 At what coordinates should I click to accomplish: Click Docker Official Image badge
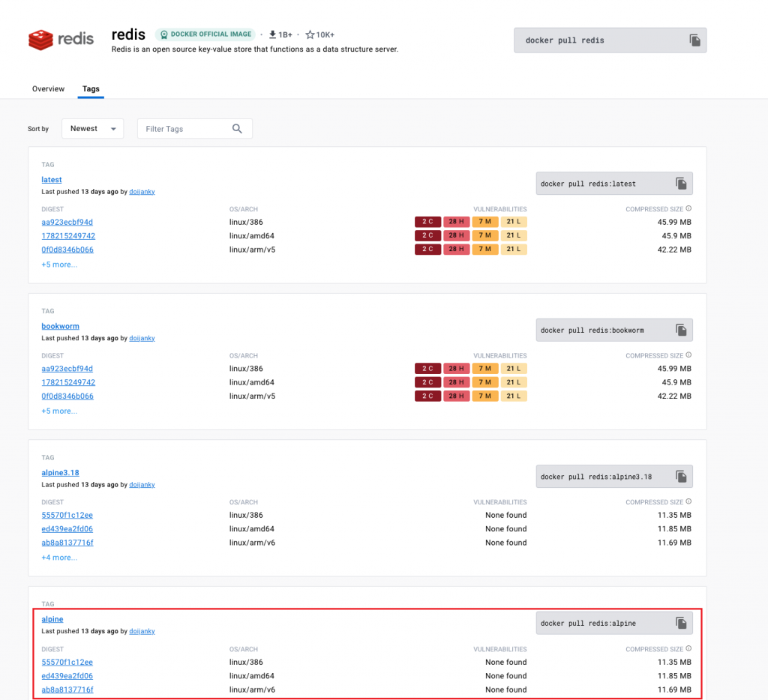point(205,34)
